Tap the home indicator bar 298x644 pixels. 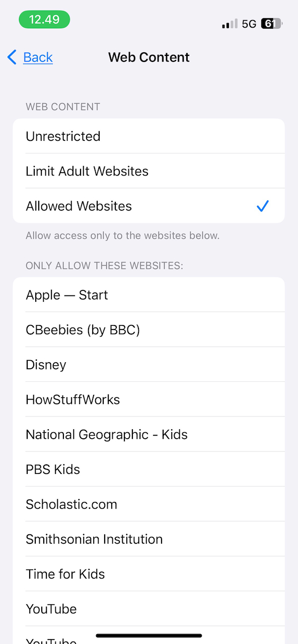click(149, 636)
